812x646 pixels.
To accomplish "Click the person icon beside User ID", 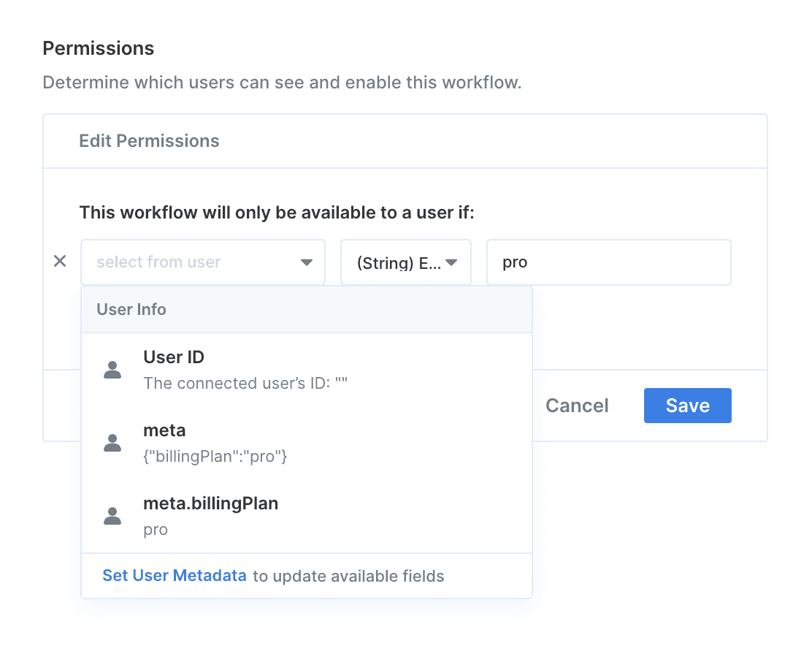I will [x=112, y=370].
